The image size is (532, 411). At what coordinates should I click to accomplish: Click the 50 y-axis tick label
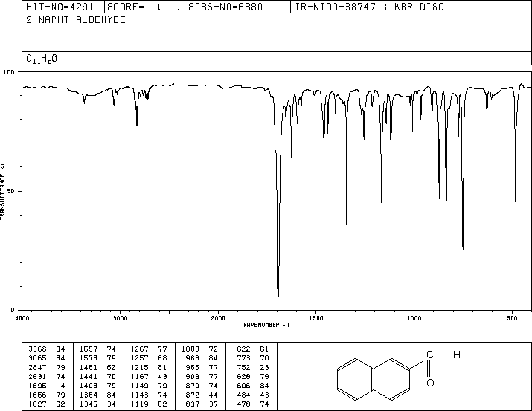click(x=11, y=191)
